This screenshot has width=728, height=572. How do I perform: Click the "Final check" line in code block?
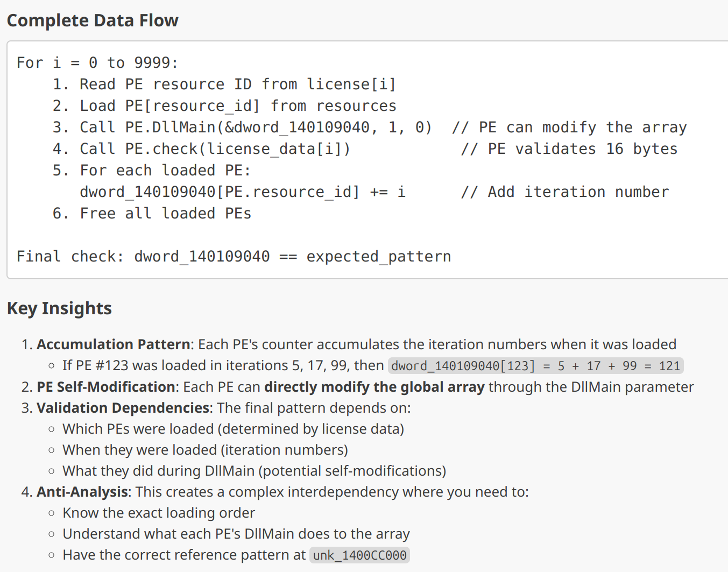tap(234, 257)
